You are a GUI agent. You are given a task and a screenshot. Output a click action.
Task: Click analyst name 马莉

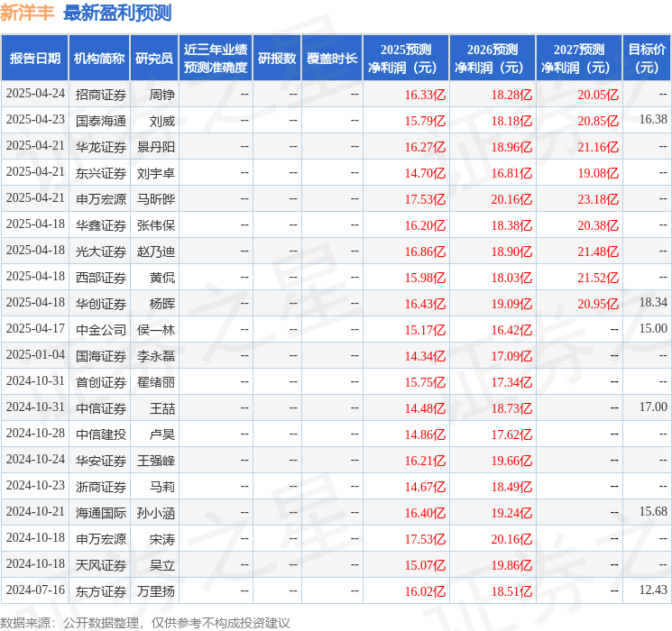(162, 487)
